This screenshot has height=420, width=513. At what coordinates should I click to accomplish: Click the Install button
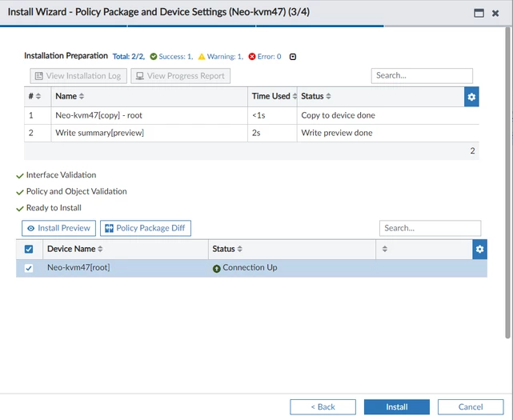397,407
